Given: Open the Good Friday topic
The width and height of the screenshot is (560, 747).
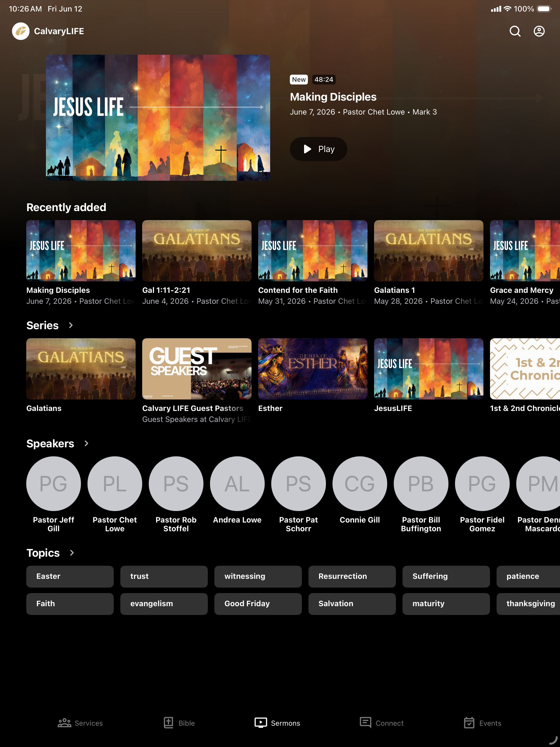Looking at the screenshot, I should coord(258,604).
